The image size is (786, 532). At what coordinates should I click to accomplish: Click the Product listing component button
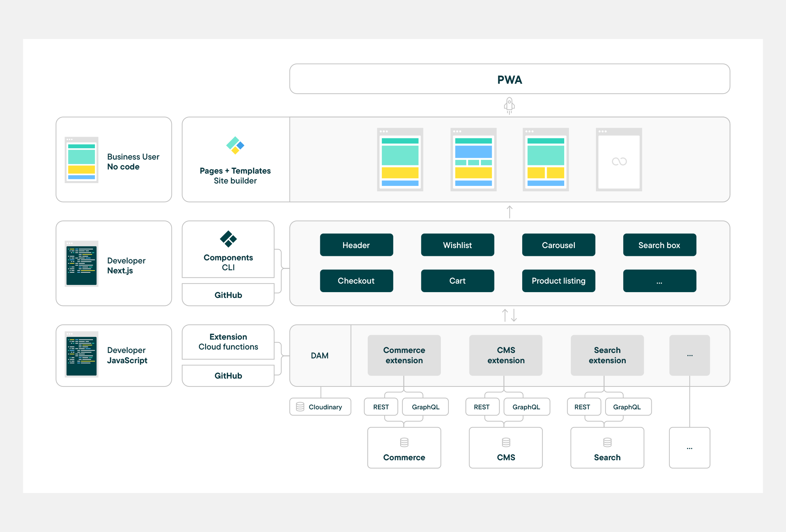point(559,281)
